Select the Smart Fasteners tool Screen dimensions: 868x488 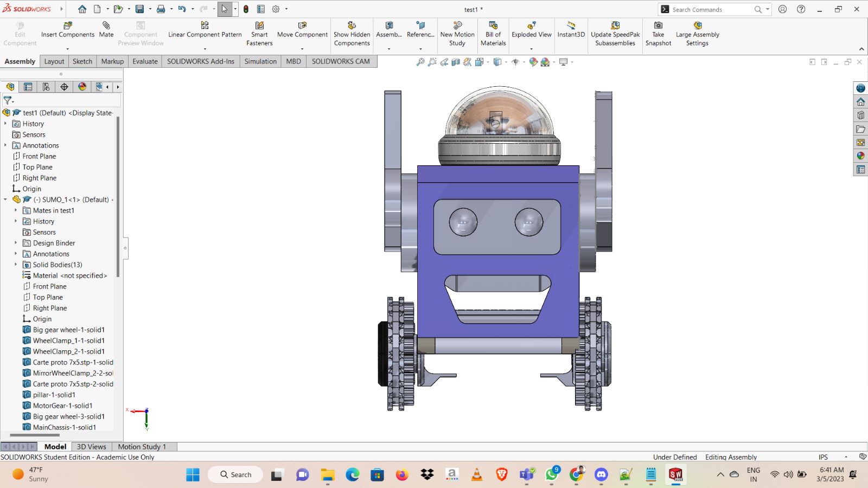pyautogui.click(x=259, y=34)
